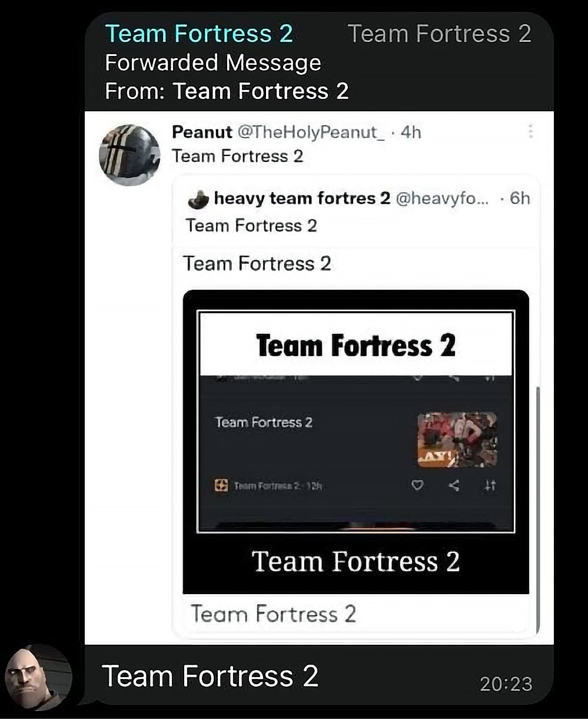This screenshot has height=719, width=588.
Task: Click the gray Team Fortress 2 channel label
Action: pos(439,34)
